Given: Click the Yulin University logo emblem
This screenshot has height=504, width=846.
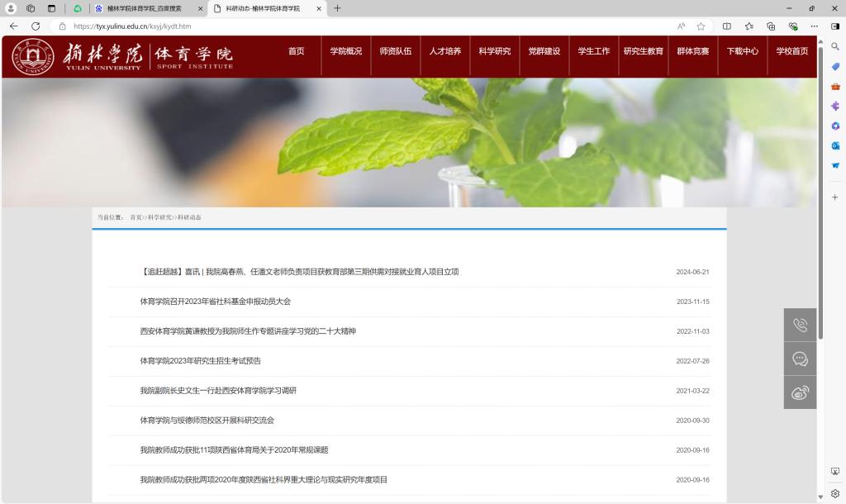Looking at the screenshot, I should (x=33, y=56).
